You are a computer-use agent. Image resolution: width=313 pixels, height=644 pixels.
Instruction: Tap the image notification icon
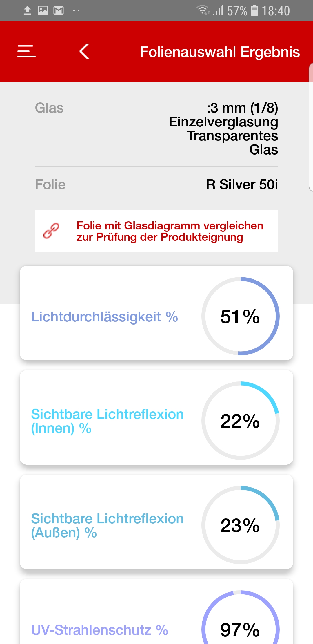[x=43, y=11]
